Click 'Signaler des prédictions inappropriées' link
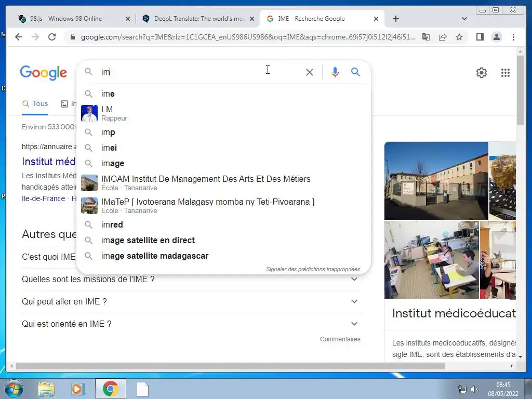 coord(313,269)
